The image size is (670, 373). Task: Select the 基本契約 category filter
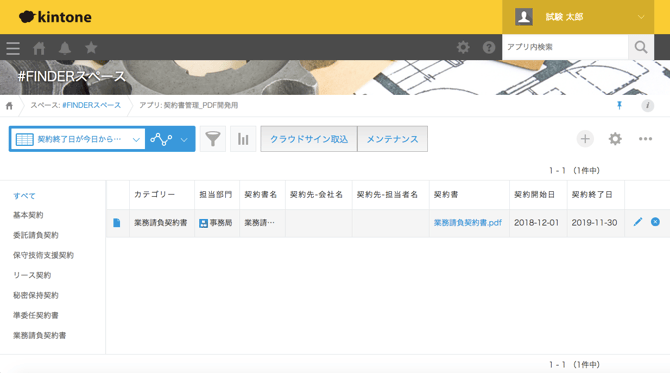pyautogui.click(x=28, y=215)
